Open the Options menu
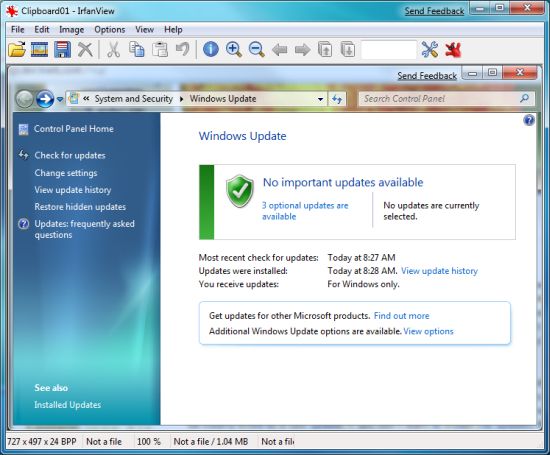550x455 pixels. [x=109, y=29]
